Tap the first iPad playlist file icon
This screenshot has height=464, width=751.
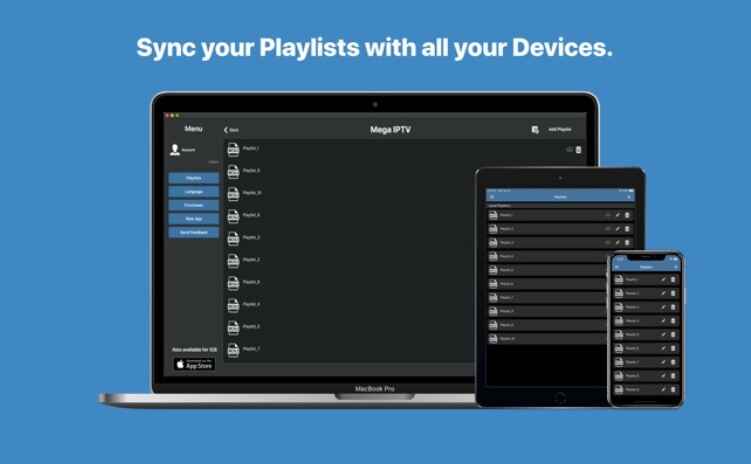click(x=493, y=215)
